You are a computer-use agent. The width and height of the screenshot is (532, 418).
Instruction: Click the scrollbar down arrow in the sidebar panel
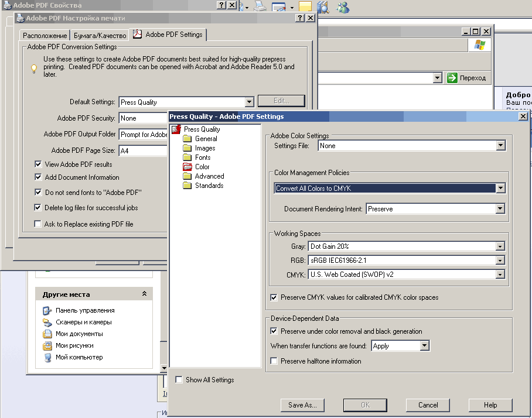[164, 368]
